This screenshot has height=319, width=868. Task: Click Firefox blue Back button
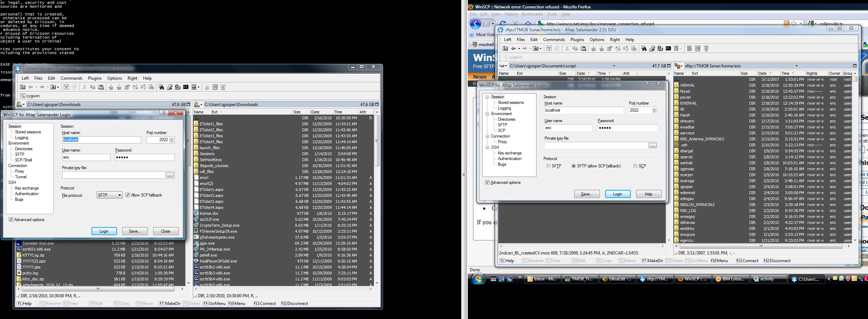coord(475,24)
